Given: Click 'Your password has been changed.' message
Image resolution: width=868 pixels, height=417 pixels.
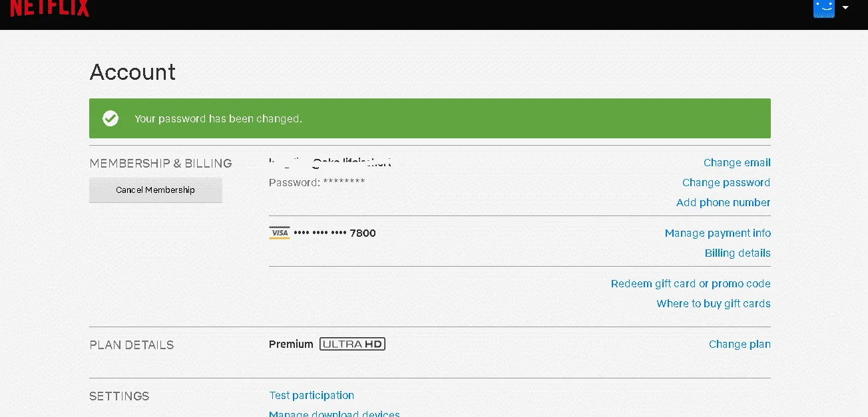Looking at the screenshot, I should (218, 118).
